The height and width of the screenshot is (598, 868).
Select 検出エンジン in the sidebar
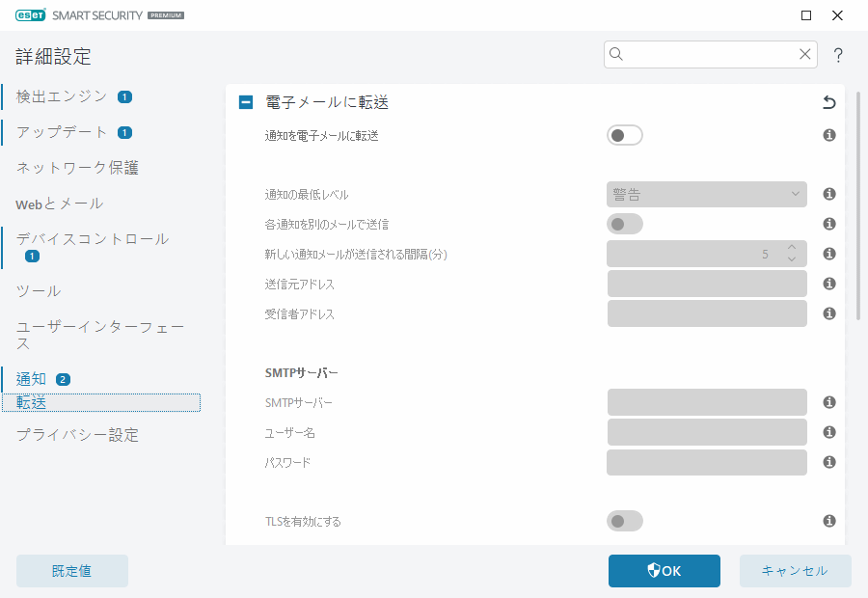tap(58, 96)
